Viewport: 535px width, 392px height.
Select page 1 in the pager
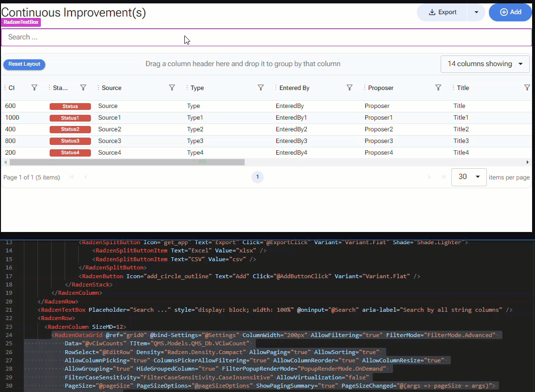(258, 177)
